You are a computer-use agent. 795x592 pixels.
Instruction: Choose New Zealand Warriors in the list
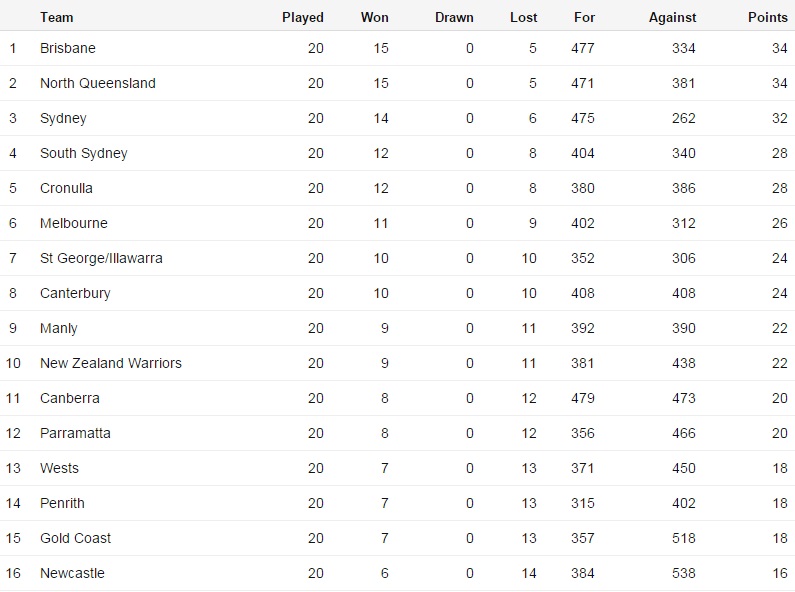(111, 363)
